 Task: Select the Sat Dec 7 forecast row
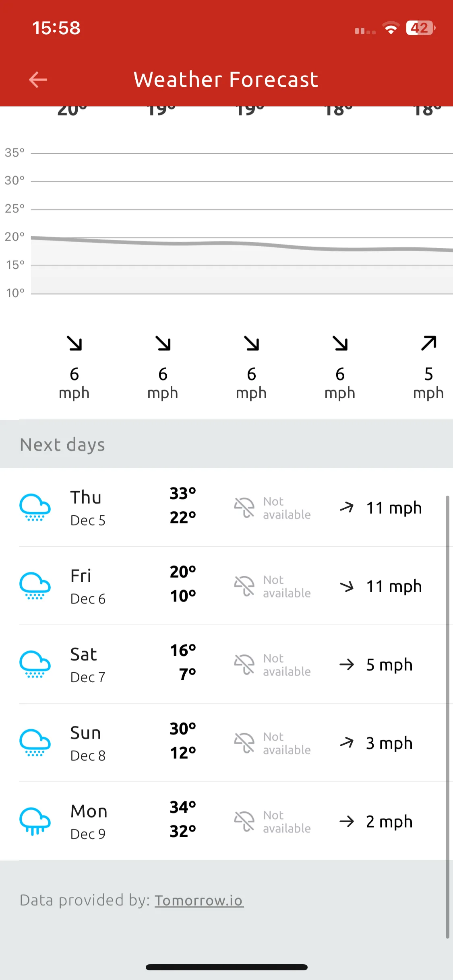(226, 664)
